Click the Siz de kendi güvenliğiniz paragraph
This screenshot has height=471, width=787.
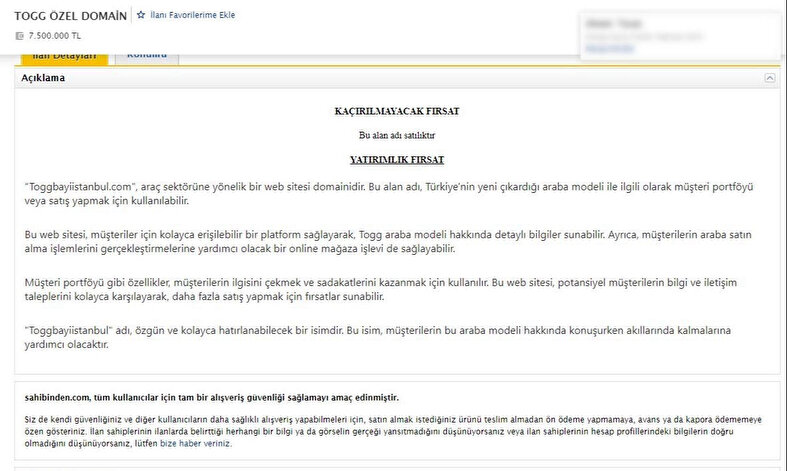pos(393,431)
